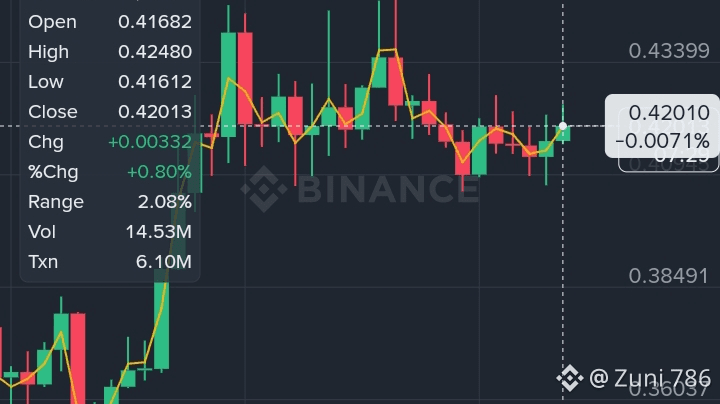Open the @ Zuni 786 username watermark
This screenshot has width=720, height=404.
[649, 378]
